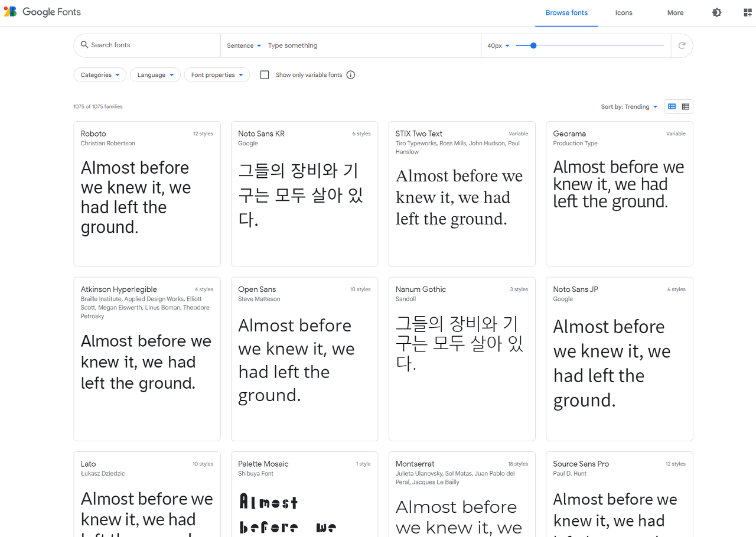Open the Nanum Gothic font card
Screen dimensions: 756x537
coord(462,359)
